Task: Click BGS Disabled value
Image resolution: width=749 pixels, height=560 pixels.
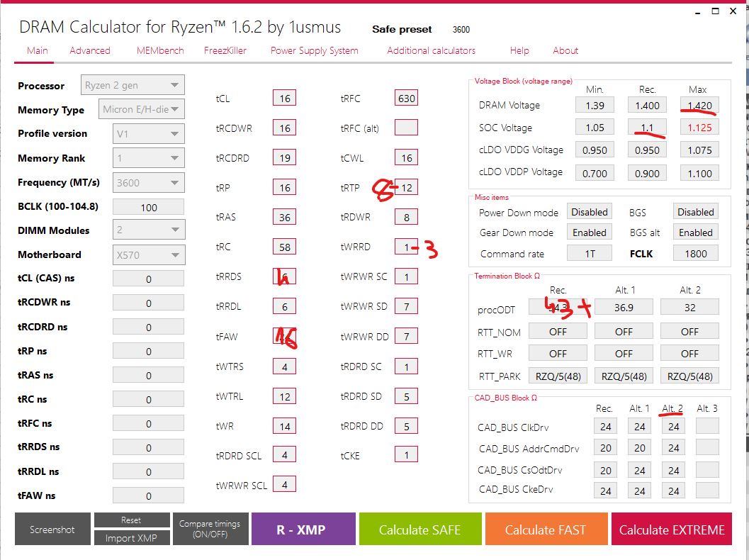Action: coord(696,212)
